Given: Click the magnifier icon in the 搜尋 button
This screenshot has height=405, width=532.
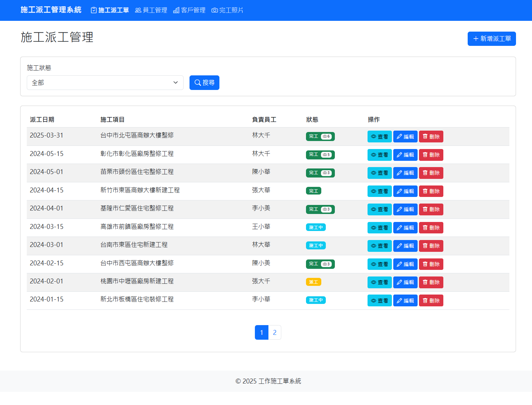Looking at the screenshot, I should tap(198, 83).
